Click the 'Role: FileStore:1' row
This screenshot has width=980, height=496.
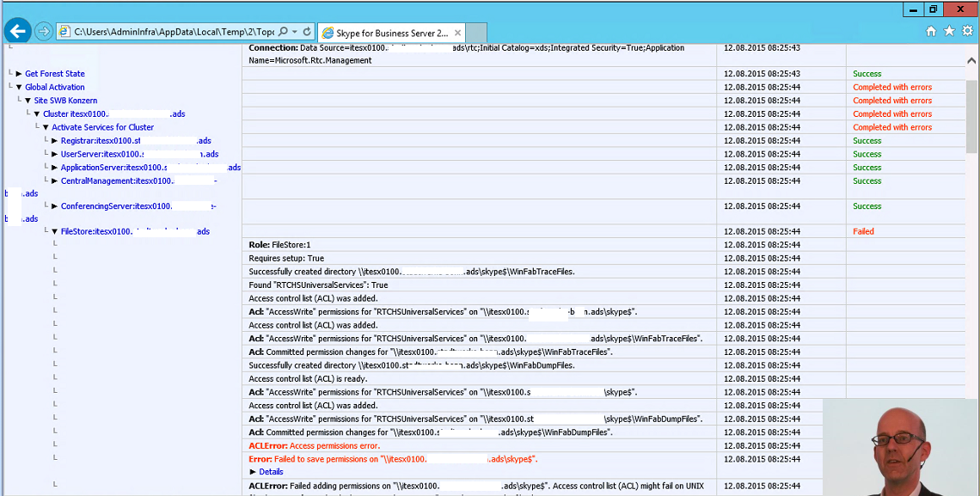point(479,245)
